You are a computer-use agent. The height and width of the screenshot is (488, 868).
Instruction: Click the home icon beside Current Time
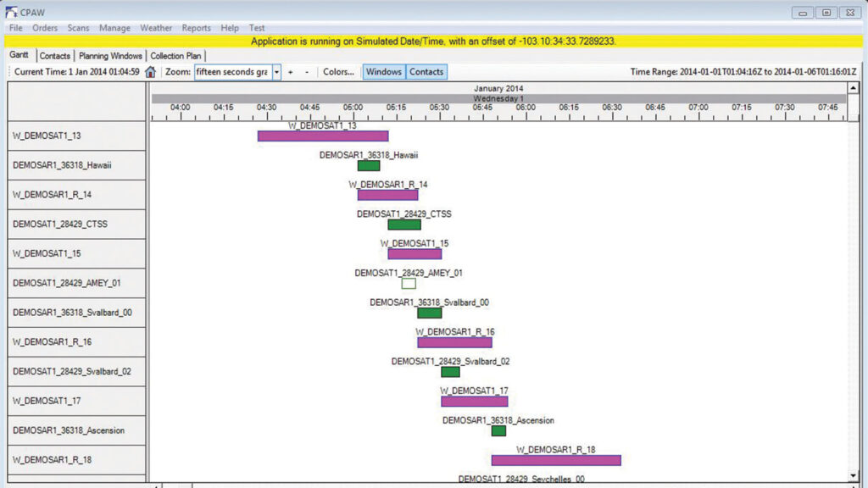click(x=150, y=72)
